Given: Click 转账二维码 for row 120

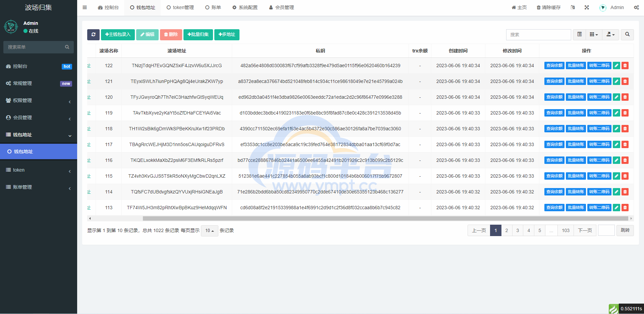Looking at the screenshot, I should (599, 97).
